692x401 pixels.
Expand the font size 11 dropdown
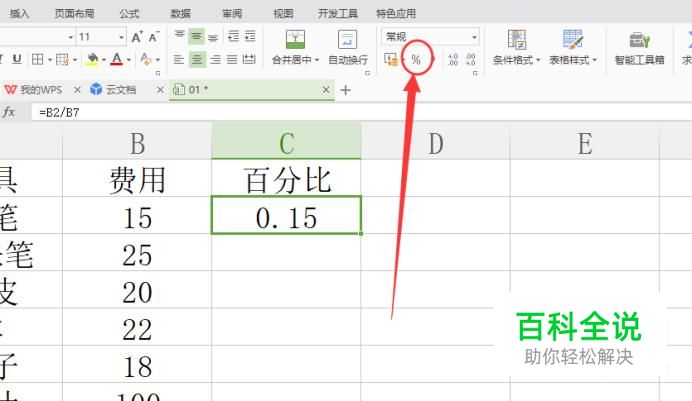click(121, 37)
